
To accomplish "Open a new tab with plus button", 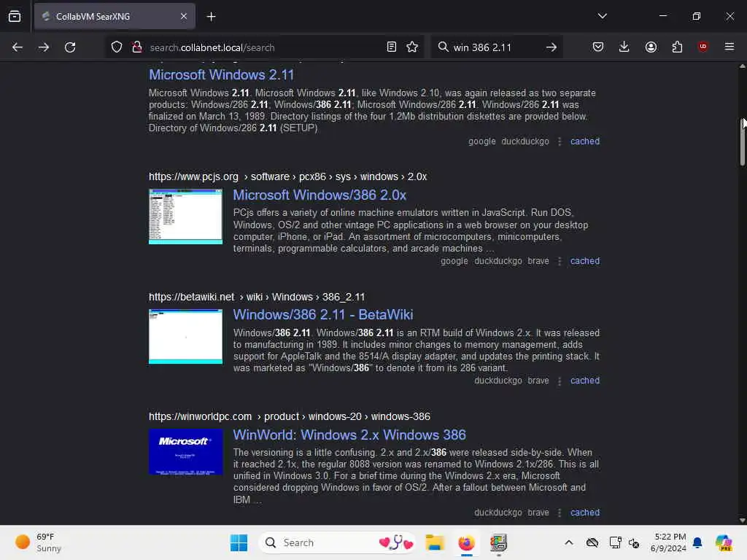I will (x=211, y=17).
